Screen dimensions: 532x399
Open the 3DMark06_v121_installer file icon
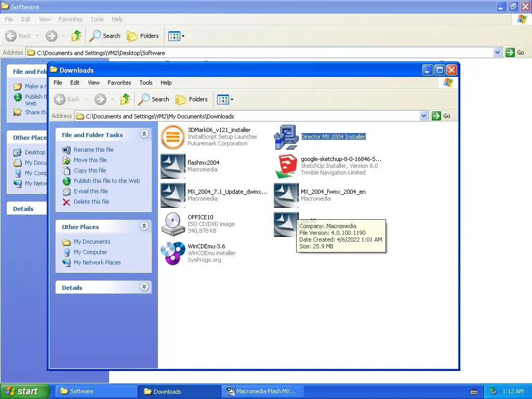click(172, 137)
